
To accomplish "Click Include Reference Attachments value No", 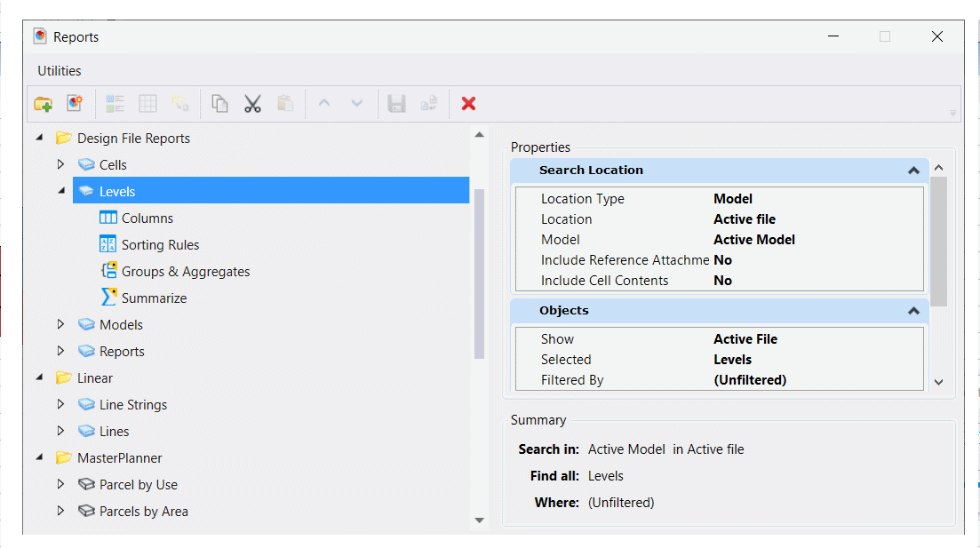I will point(722,260).
